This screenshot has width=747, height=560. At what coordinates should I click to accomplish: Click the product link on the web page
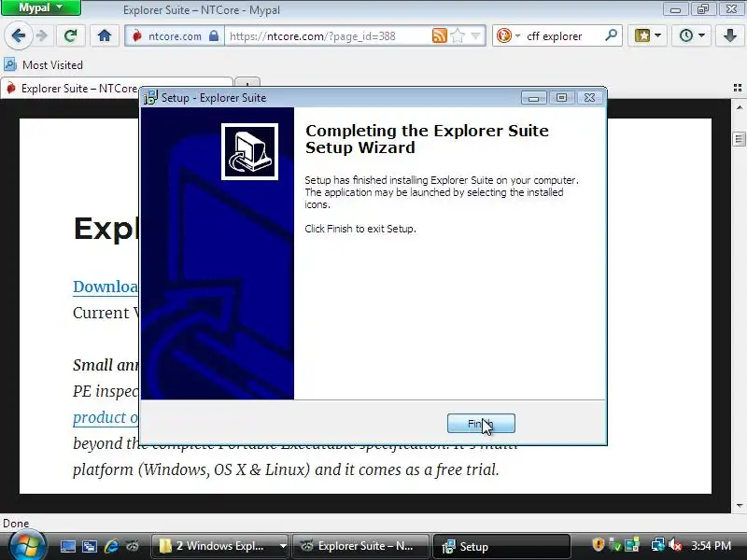[106, 417]
